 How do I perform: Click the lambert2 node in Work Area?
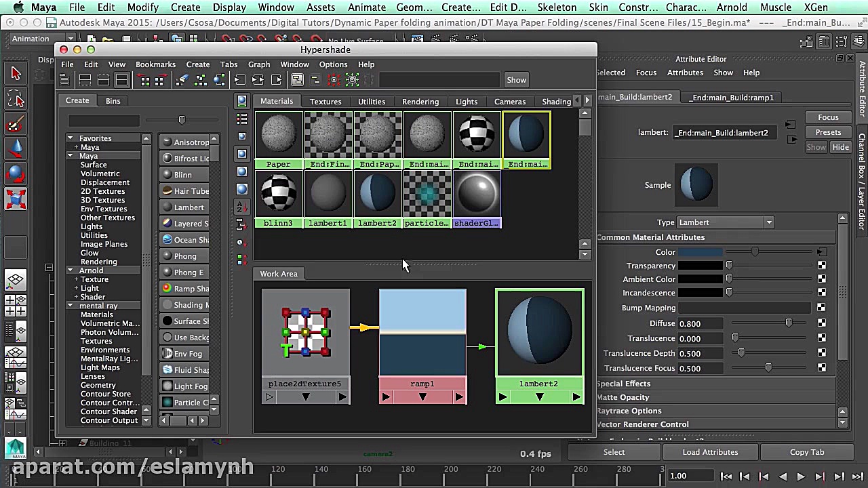tap(539, 346)
